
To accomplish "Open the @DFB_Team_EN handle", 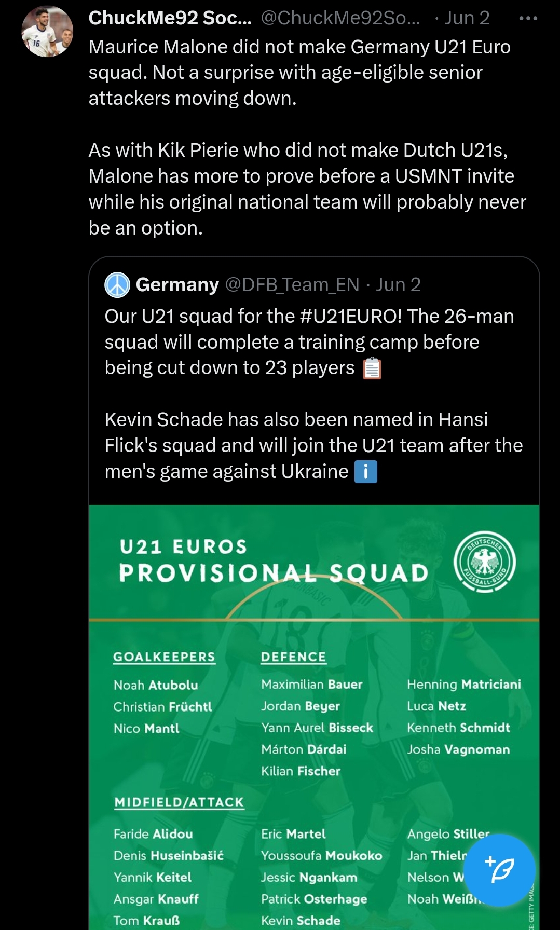I will 292,285.
